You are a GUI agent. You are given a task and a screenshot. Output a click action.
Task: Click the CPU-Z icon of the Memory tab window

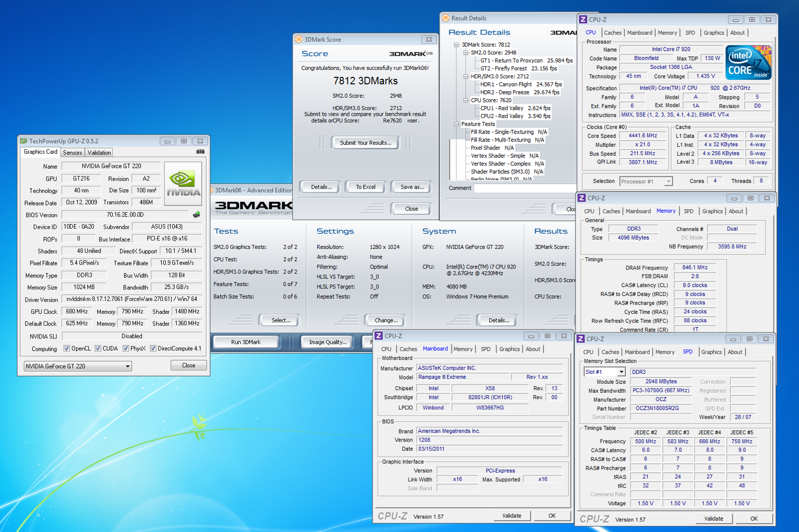coord(581,198)
